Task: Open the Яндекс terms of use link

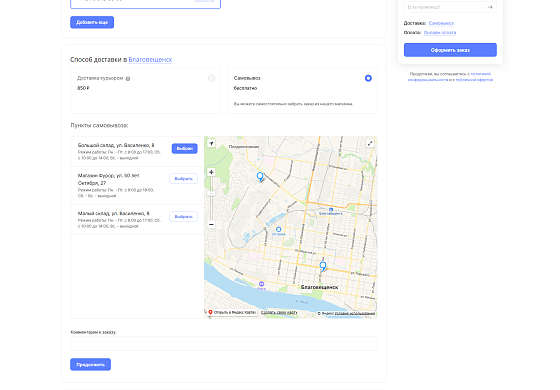Action: coord(355,314)
